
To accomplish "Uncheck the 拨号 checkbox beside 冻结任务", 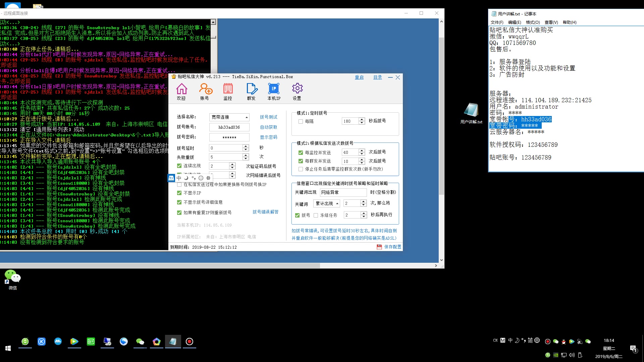I will coord(297,215).
